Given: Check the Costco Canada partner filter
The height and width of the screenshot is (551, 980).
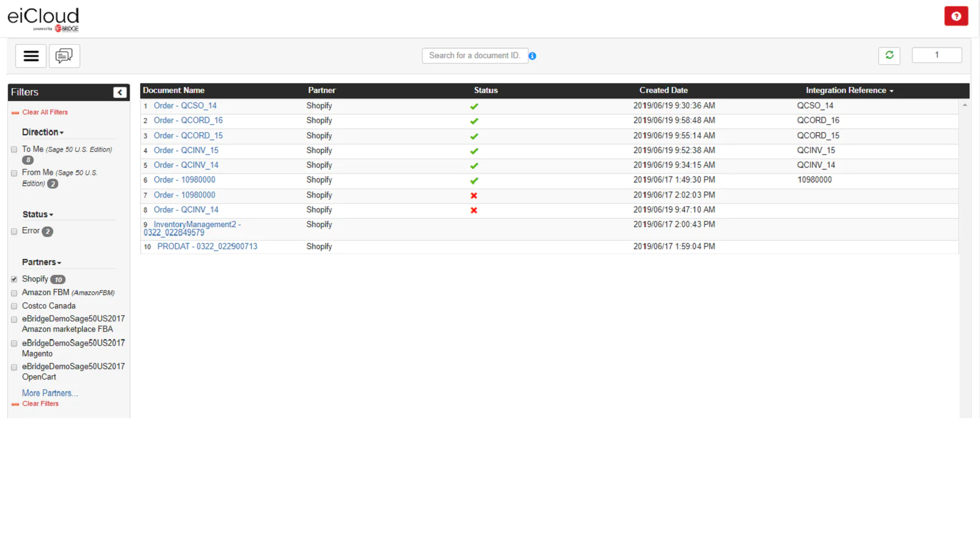Looking at the screenshot, I should click(14, 306).
